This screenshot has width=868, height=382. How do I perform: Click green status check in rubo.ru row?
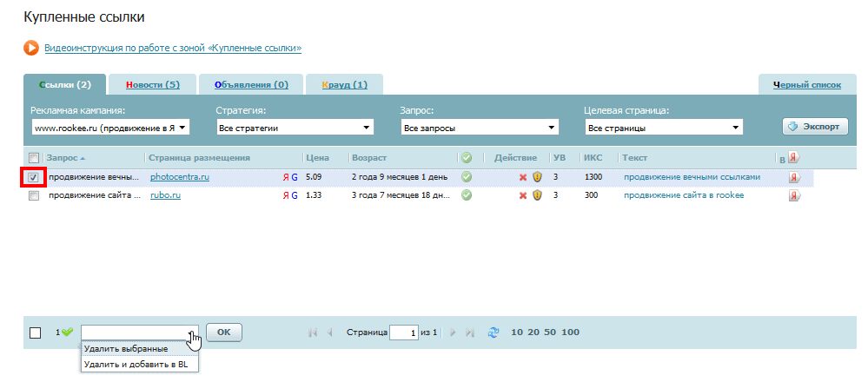click(467, 195)
